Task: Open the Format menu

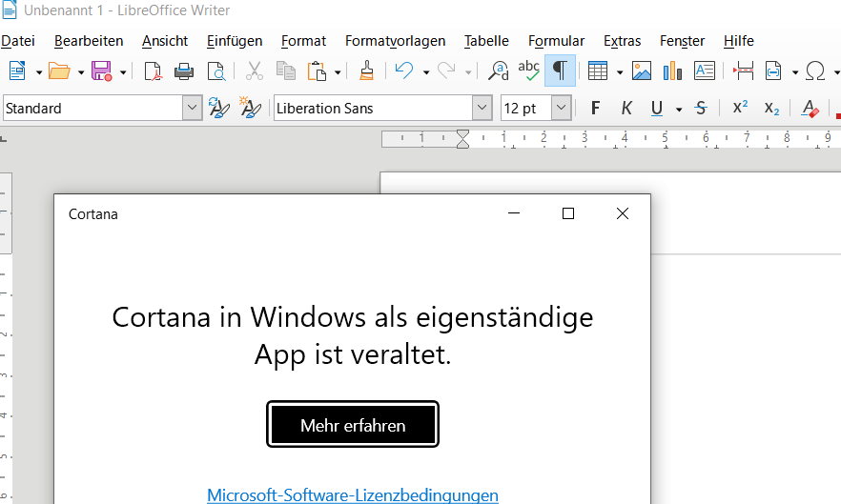Action: 303,41
